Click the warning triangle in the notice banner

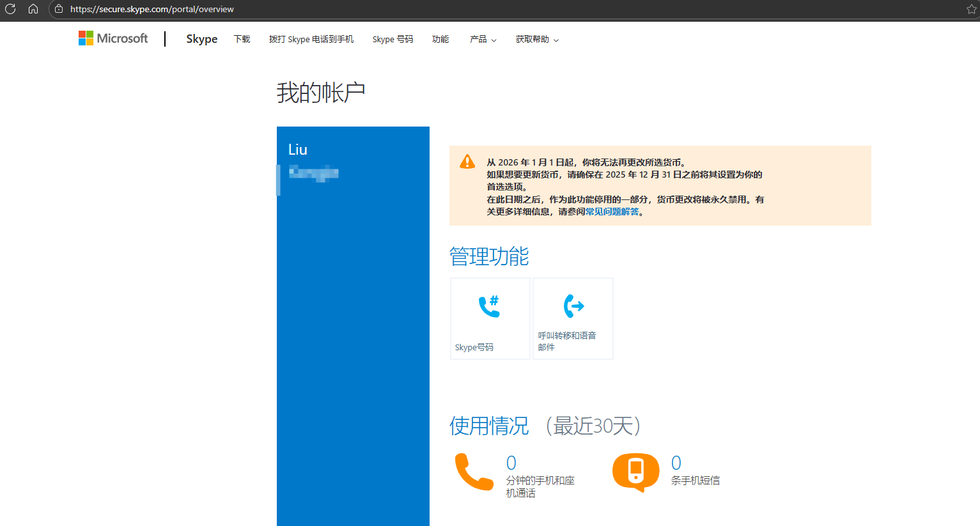(467, 162)
